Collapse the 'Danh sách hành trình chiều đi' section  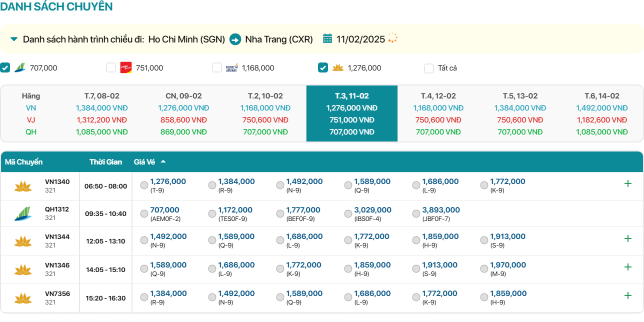[14, 39]
